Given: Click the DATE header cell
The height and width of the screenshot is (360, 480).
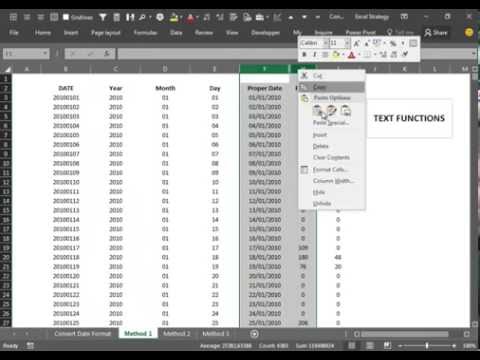Looking at the screenshot, I should (66, 88).
